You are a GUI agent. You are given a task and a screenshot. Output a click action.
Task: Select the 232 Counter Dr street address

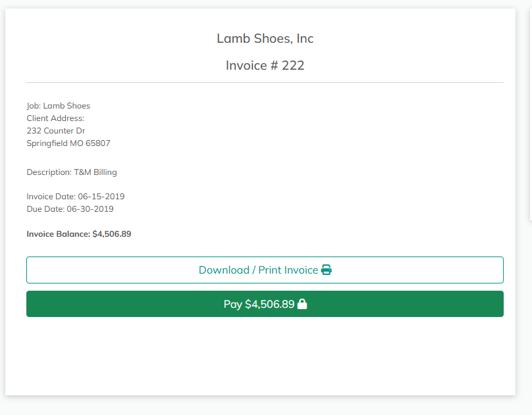[55, 131]
